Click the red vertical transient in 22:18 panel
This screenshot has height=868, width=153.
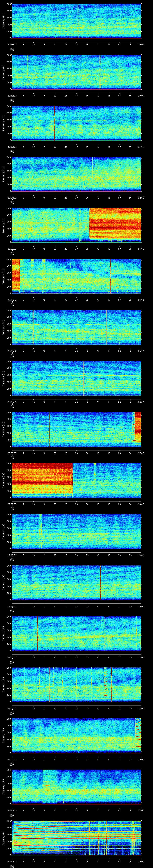coord(78,21)
